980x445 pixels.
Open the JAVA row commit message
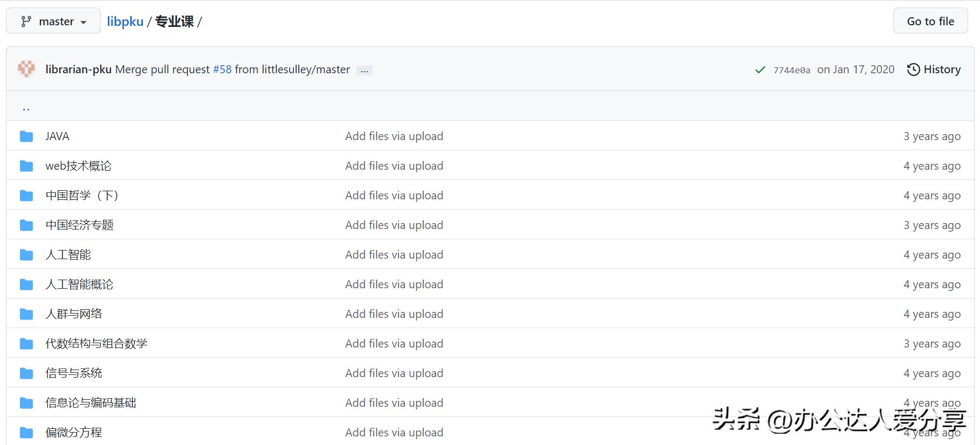pos(394,136)
